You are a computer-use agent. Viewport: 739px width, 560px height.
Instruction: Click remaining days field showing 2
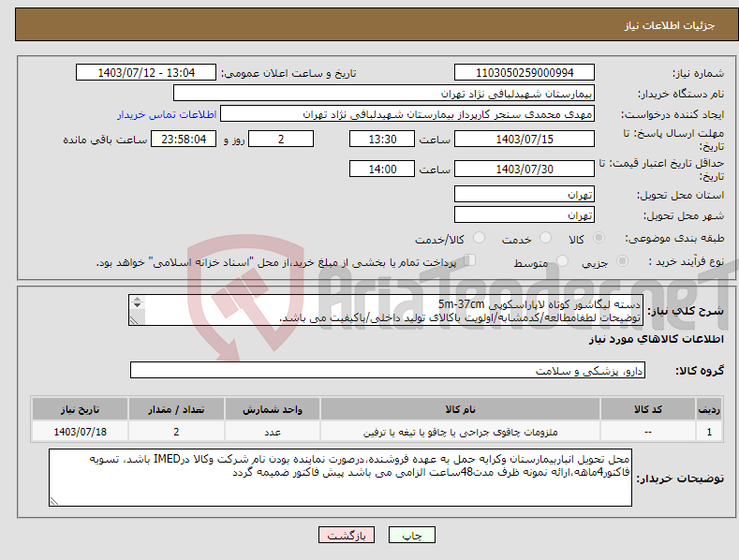point(281,139)
